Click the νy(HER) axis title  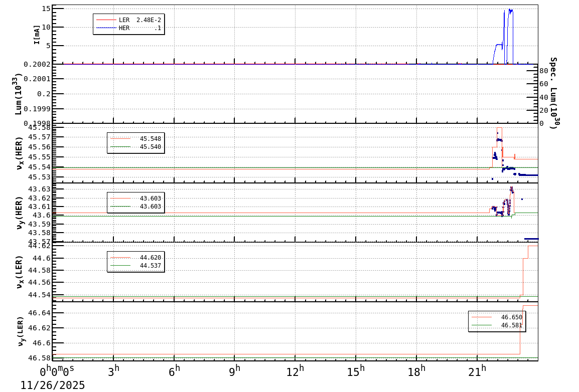(19, 212)
